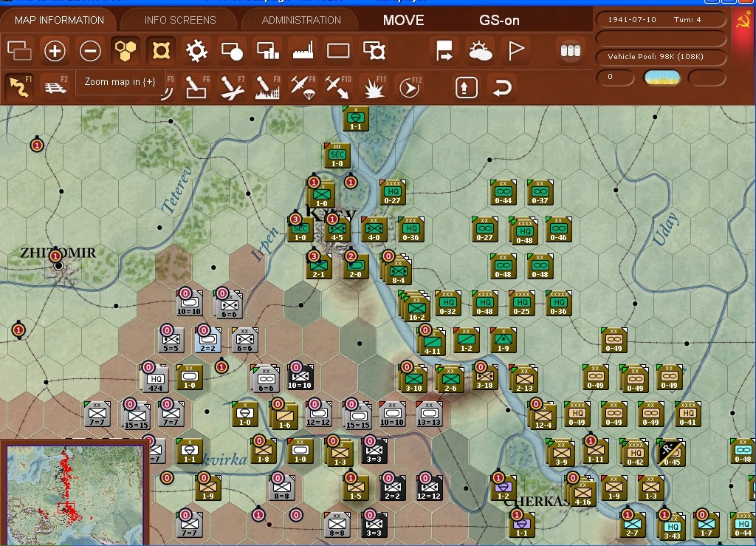
Task: Select the 4-5 unit in Kiev
Action: 337,229
